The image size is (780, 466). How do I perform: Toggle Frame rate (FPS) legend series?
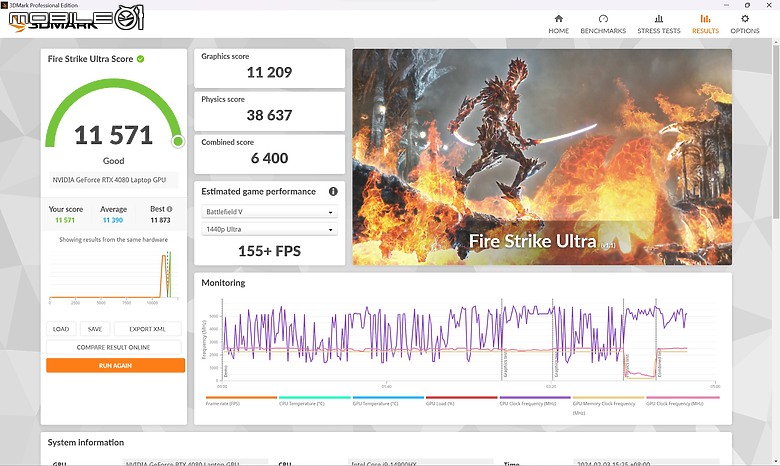[x=241, y=401]
